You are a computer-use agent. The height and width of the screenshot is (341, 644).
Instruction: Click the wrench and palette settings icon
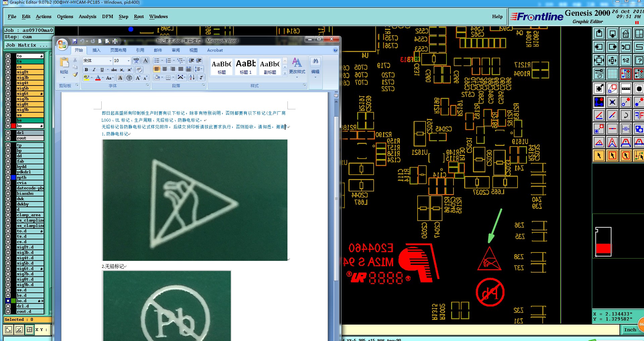point(599,73)
